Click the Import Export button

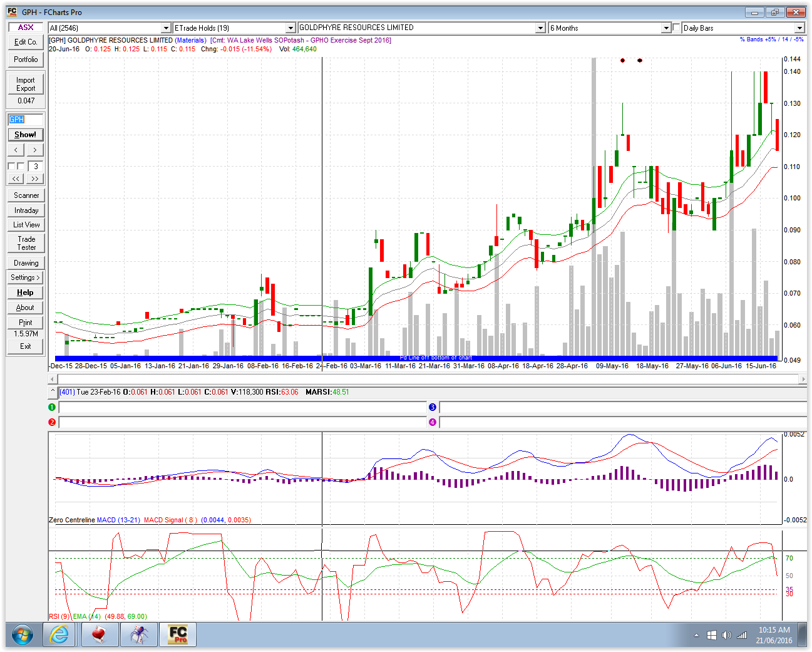(26, 84)
